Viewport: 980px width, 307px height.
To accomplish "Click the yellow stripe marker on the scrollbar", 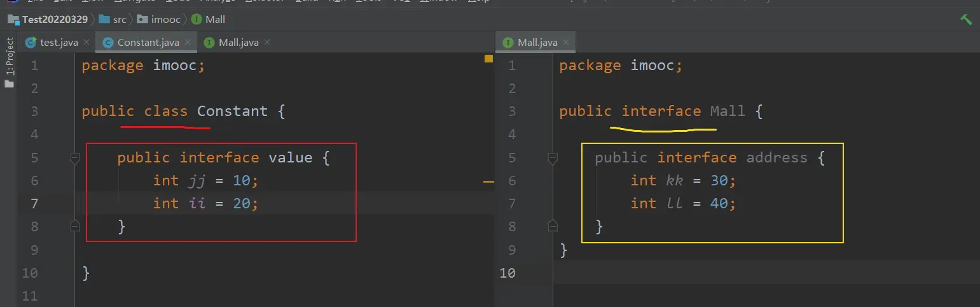I will tap(488, 182).
